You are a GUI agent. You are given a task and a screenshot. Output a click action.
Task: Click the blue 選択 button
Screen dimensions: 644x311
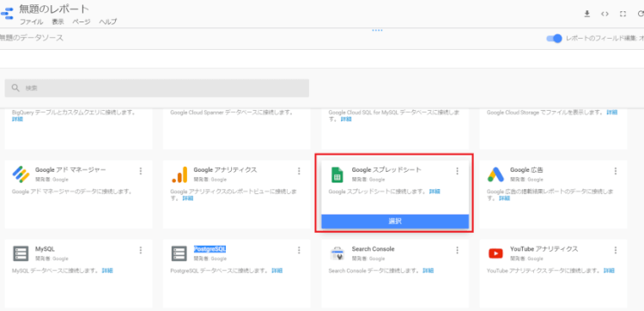pos(395,221)
